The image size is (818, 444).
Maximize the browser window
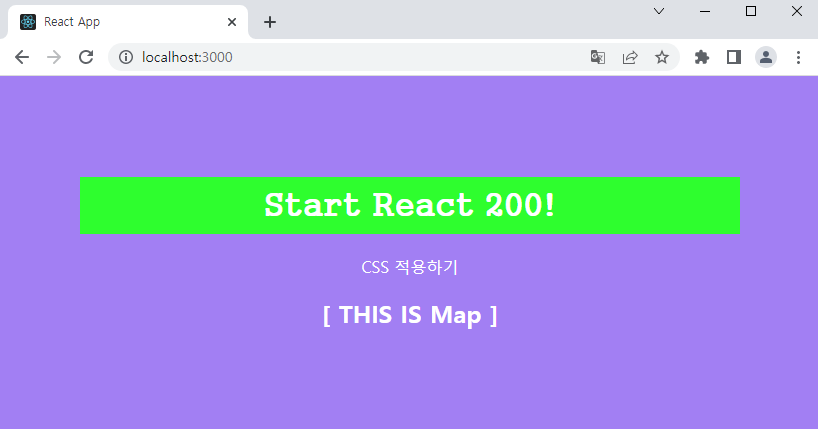pos(751,11)
